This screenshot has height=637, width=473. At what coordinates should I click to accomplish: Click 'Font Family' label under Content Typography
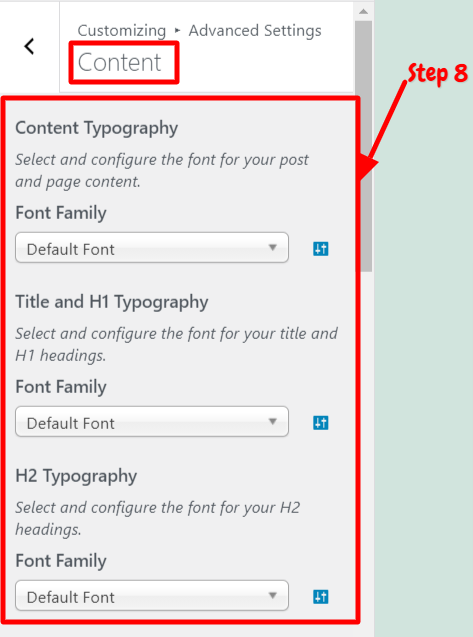click(61, 213)
